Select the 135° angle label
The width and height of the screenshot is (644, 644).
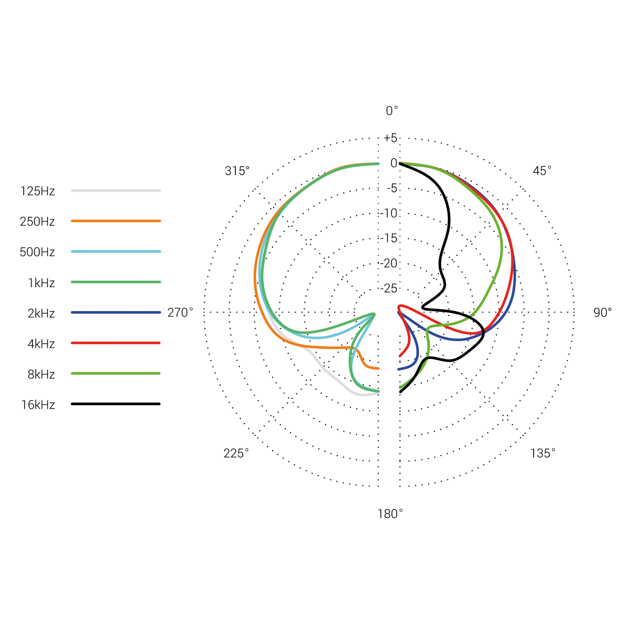pos(542,453)
